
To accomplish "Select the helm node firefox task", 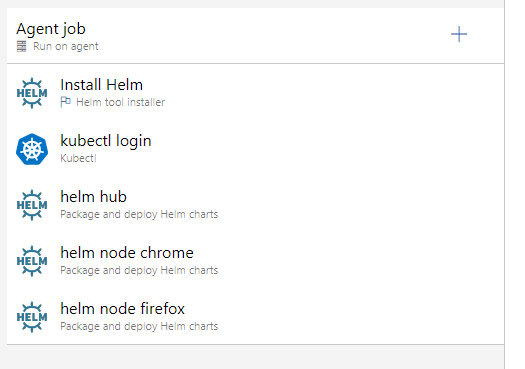I will 255,317.
